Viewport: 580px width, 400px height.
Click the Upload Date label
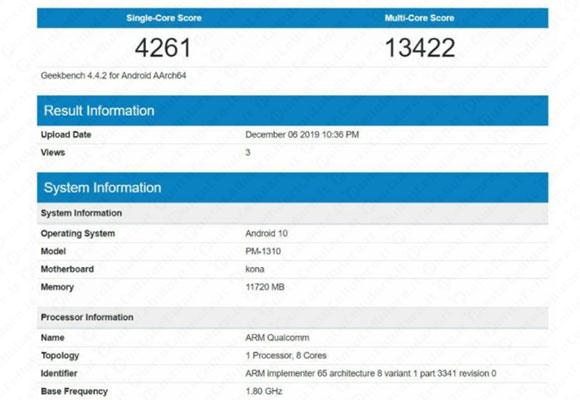pos(66,135)
